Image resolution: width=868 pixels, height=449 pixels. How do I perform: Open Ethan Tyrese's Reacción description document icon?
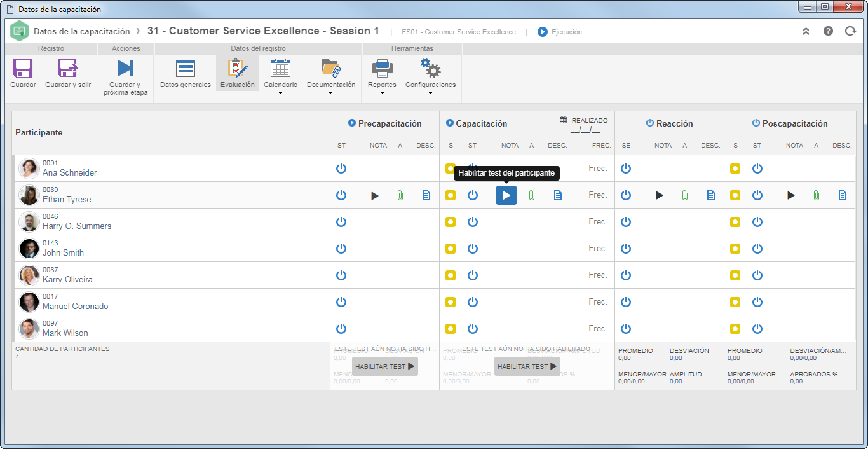coord(711,195)
